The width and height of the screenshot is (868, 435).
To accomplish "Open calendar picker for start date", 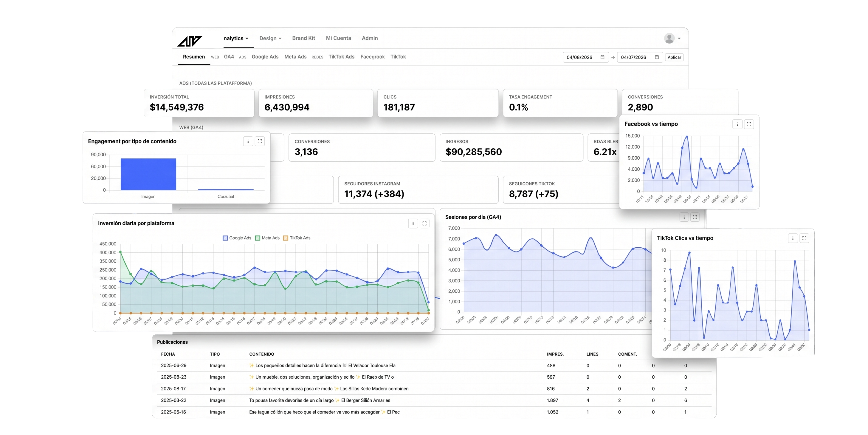I will click(602, 57).
